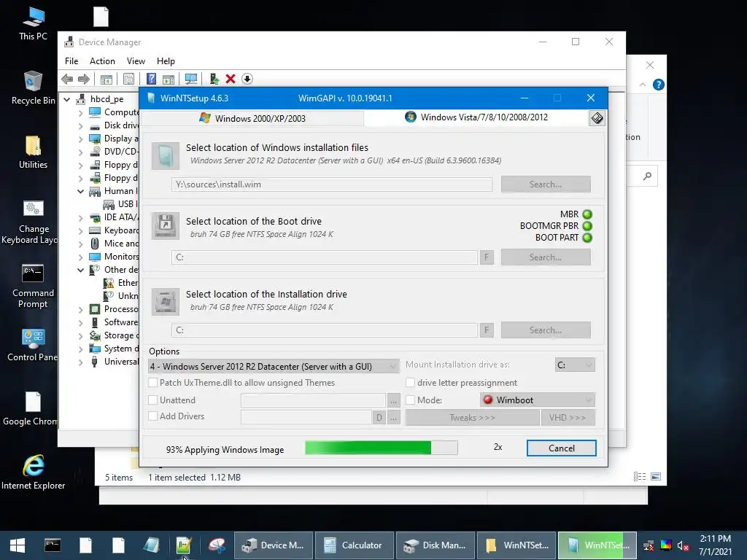Click the muted speaker icon in system tray

pyautogui.click(x=683, y=545)
